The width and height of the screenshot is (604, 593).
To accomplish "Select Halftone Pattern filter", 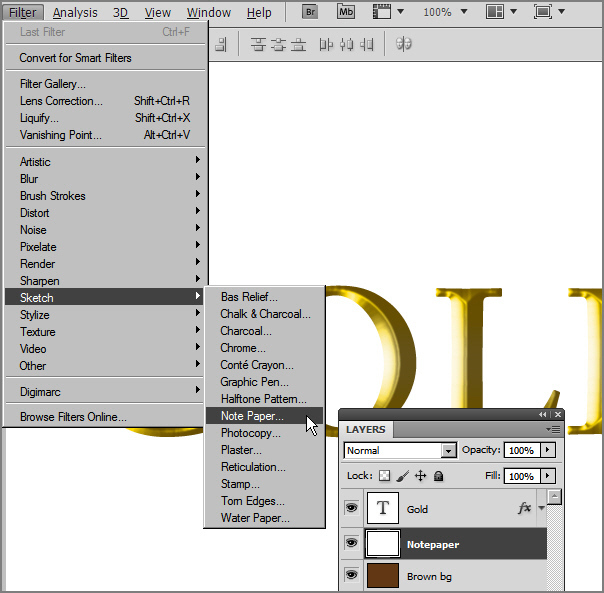I will (x=264, y=399).
